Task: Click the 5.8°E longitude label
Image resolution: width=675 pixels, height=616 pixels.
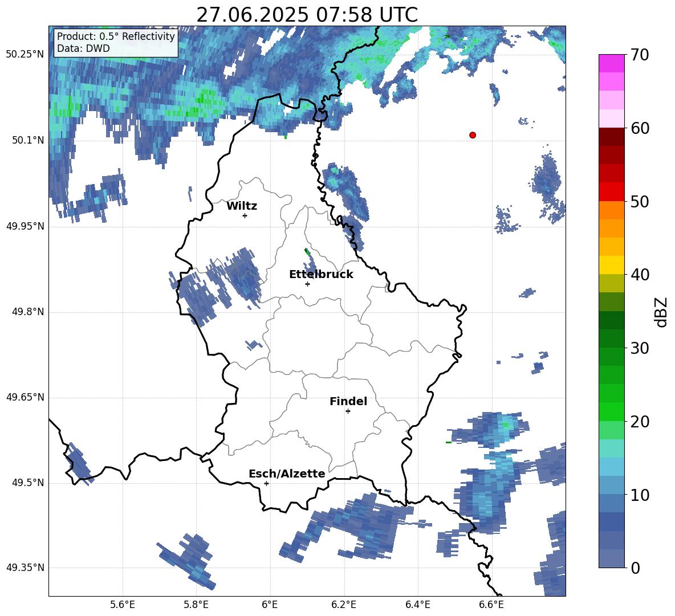Action: point(196,605)
